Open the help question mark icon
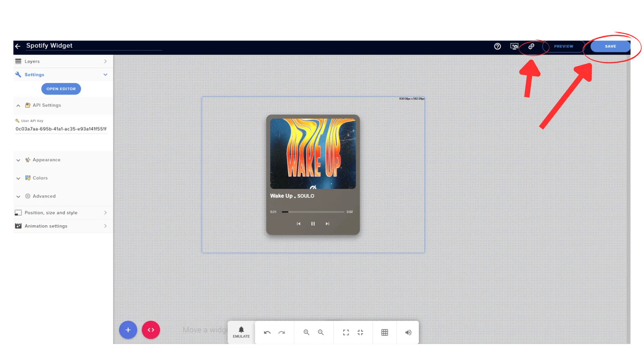 497,46
